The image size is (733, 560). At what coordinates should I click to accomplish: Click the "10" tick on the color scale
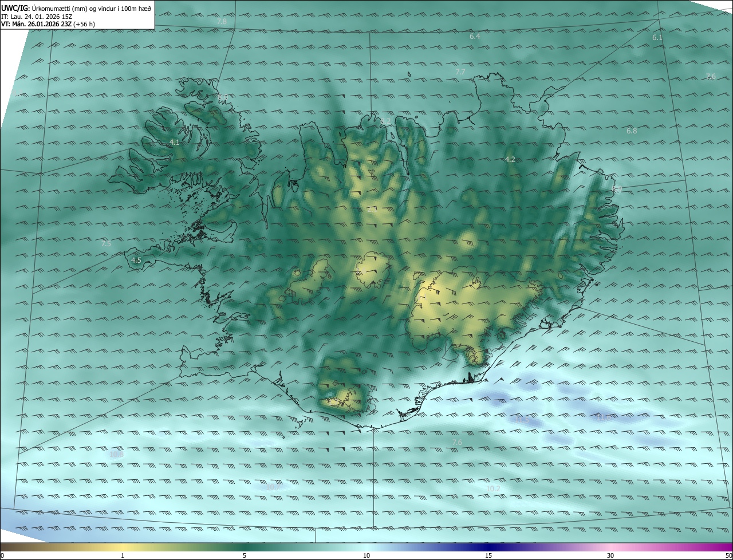tap(366, 555)
